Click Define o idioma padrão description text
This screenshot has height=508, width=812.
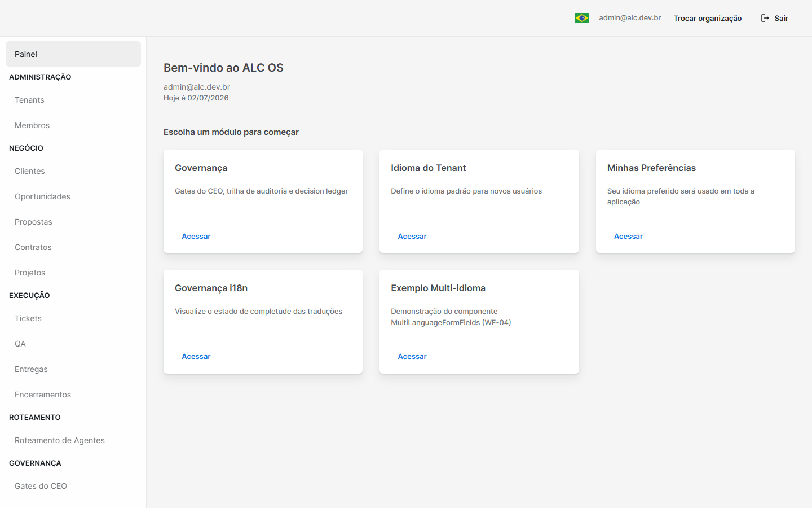[x=466, y=191]
